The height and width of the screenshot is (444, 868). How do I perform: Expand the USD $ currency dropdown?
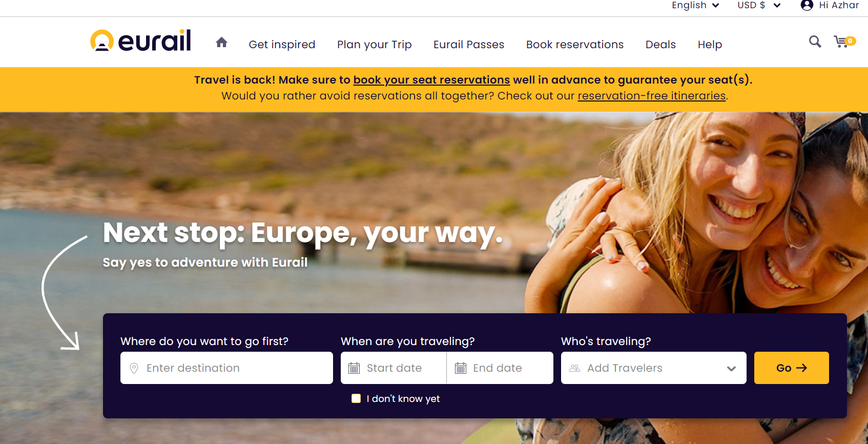pos(759,5)
